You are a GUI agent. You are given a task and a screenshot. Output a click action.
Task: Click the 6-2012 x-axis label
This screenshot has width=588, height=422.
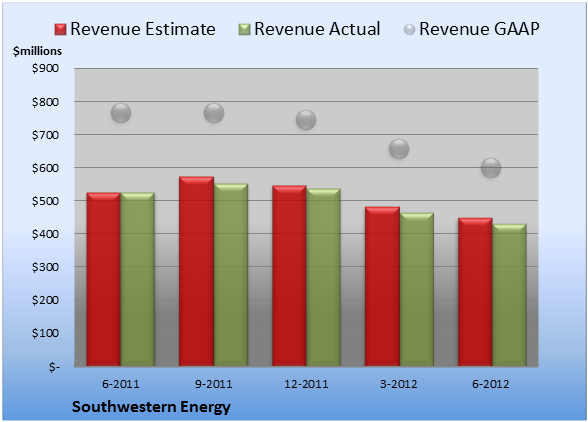coord(491,384)
